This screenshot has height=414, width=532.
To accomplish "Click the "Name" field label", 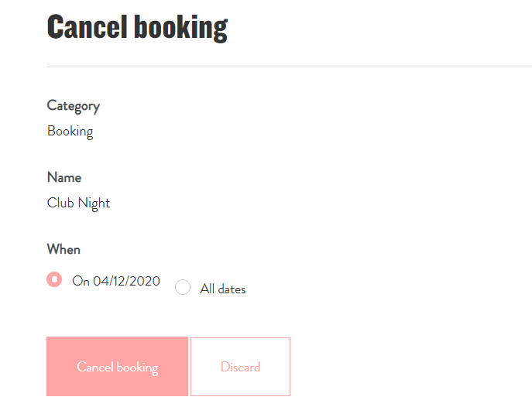I will click(64, 177).
